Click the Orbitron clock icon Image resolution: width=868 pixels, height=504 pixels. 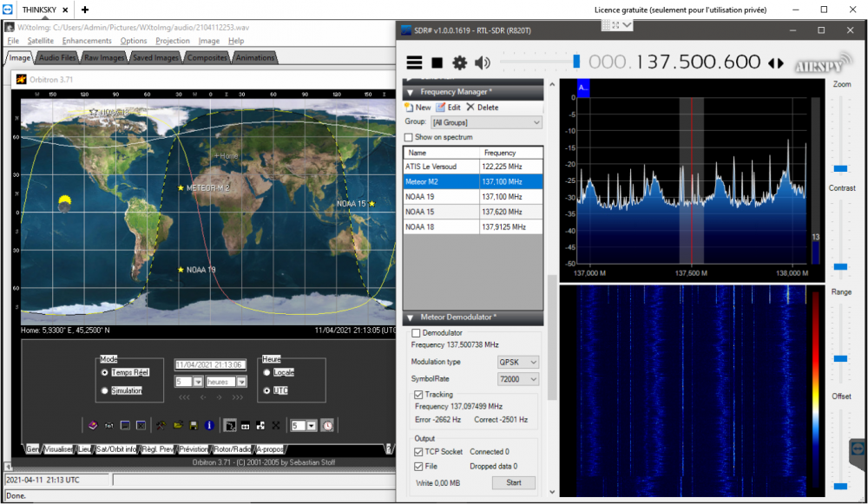click(328, 425)
